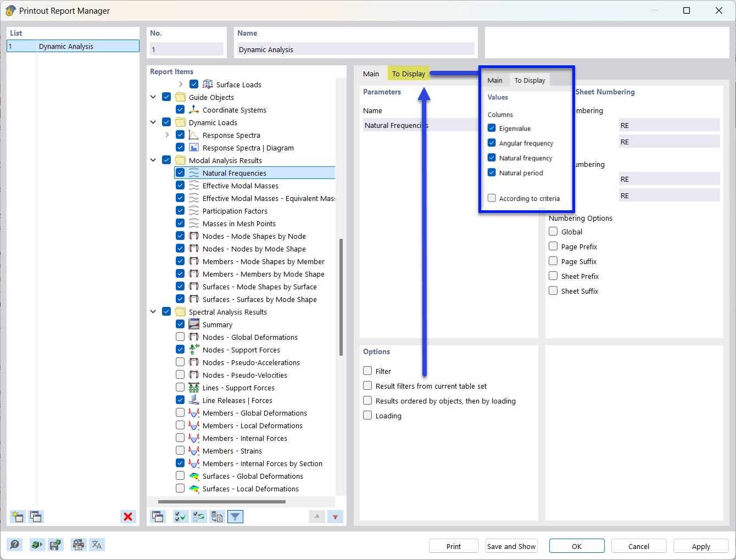Viewport: 736px width, 560px height.
Task: Click the Nodes - Support Forces icon
Action: (194, 349)
